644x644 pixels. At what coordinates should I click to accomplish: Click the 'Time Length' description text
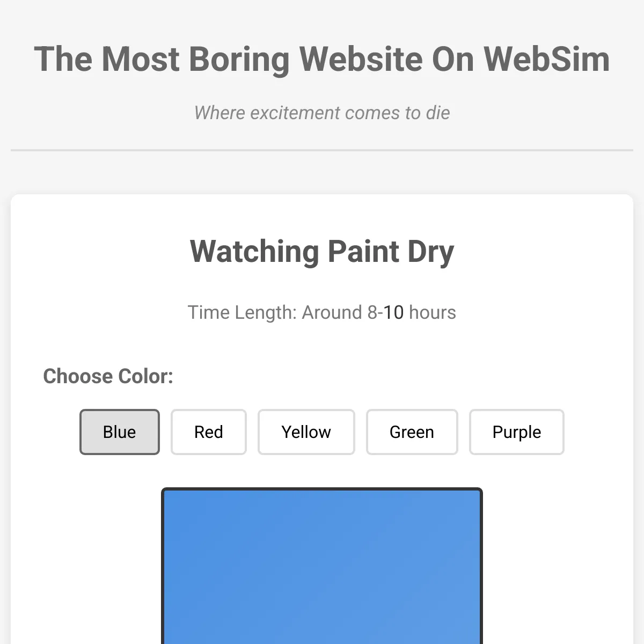coord(322,312)
